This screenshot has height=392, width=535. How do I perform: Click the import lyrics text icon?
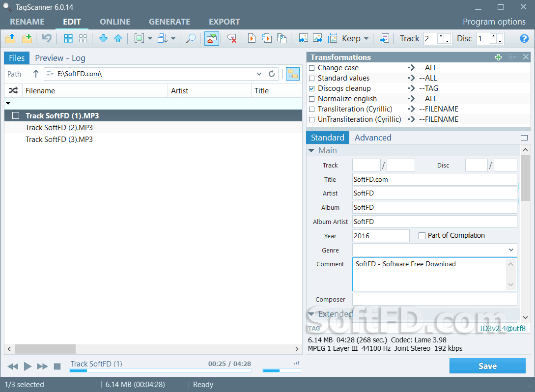coord(384,38)
